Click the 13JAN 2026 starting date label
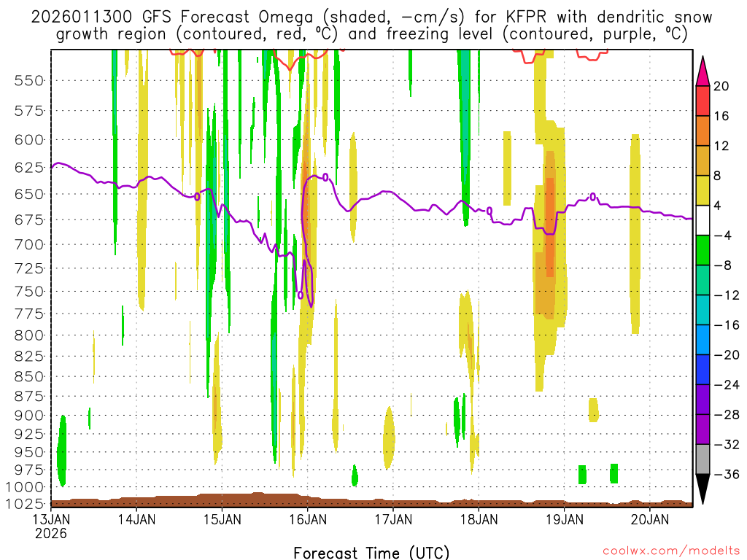Screen dimensions: 747x560 coord(50,526)
